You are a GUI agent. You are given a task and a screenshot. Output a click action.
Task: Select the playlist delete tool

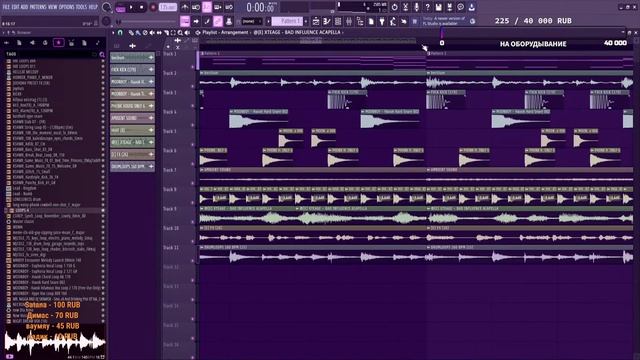point(145,33)
